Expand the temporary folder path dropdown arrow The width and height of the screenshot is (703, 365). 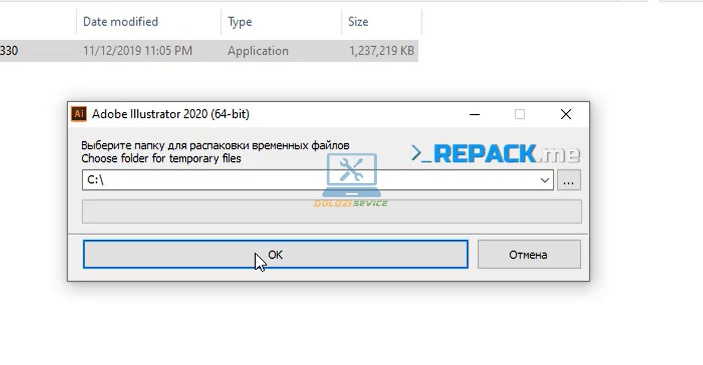(x=545, y=180)
